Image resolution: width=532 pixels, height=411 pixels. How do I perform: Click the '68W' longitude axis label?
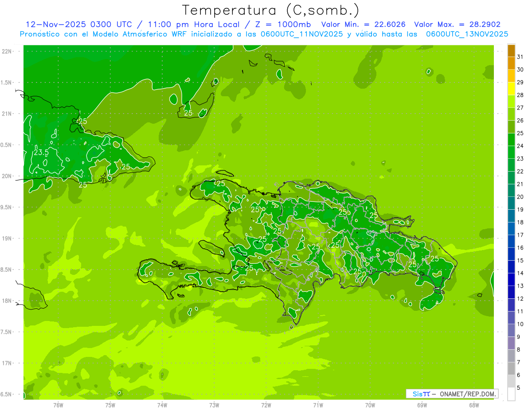coord(474,405)
